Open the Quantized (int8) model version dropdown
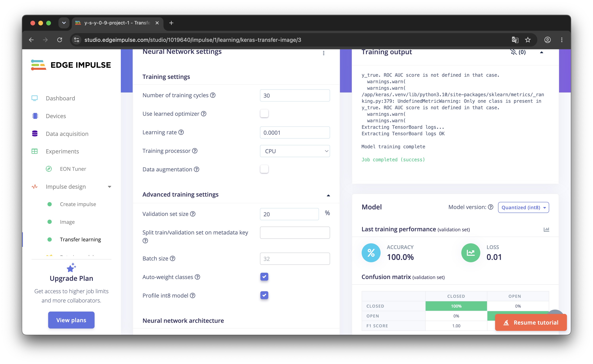Viewport: 593px width, 364px height. [x=523, y=207]
